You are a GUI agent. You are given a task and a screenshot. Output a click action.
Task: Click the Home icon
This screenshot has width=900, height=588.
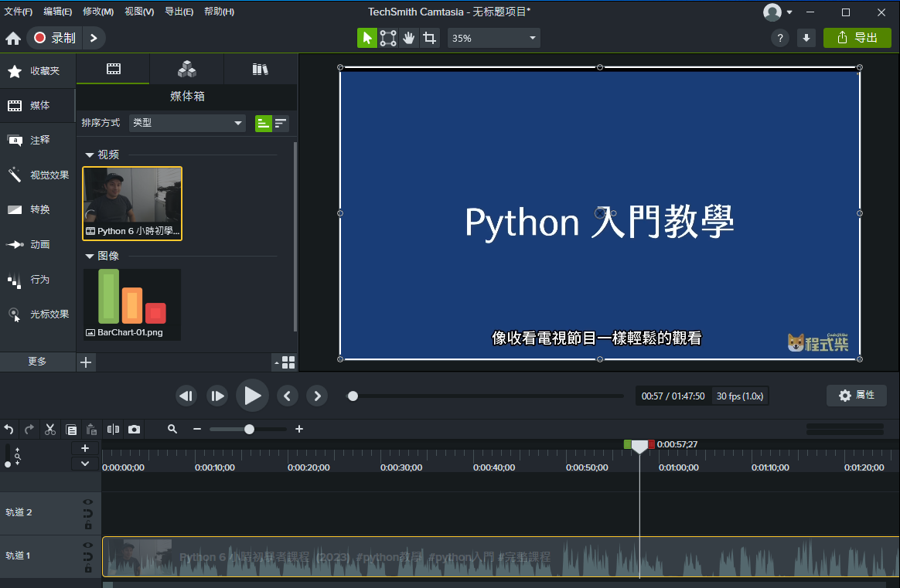point(13,38)
